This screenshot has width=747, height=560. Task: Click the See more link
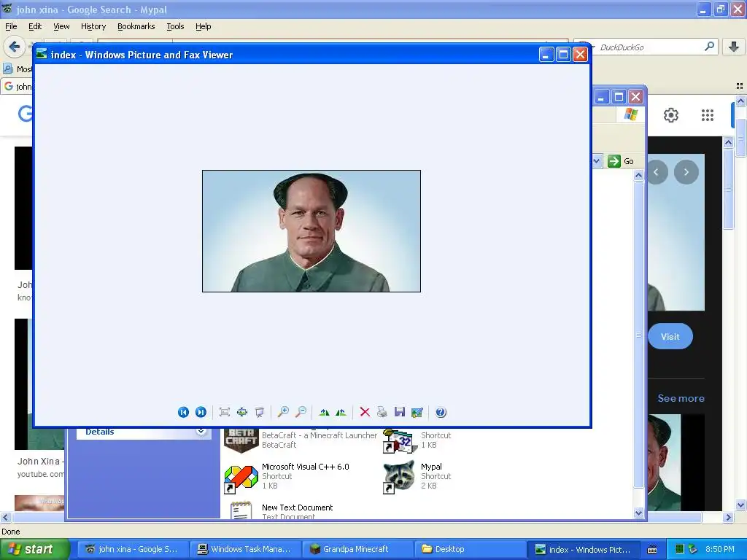point(681,398)
